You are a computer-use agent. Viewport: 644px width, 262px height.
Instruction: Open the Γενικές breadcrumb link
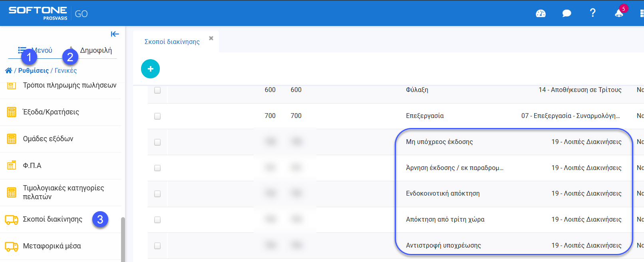66,70
